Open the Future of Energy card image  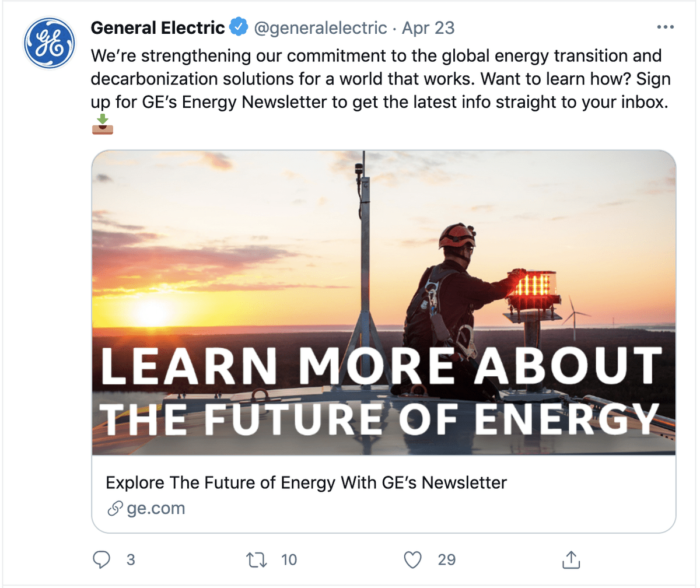[x=384, y=303]
